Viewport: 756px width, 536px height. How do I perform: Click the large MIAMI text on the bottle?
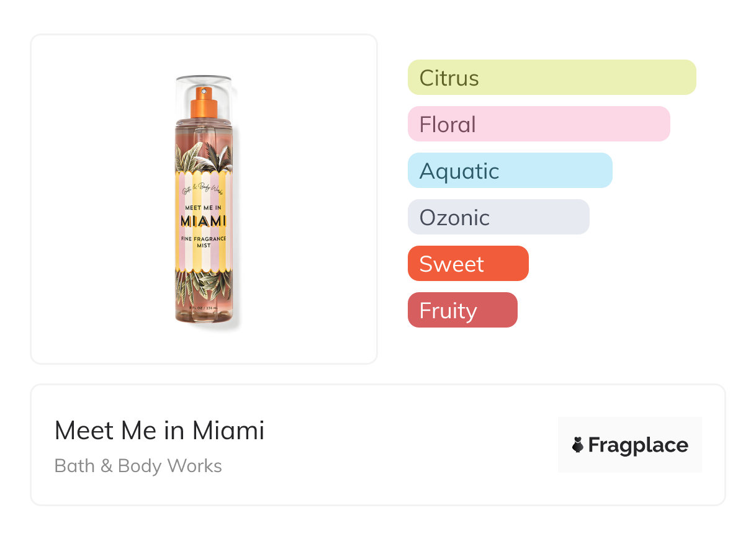[203, 221]
